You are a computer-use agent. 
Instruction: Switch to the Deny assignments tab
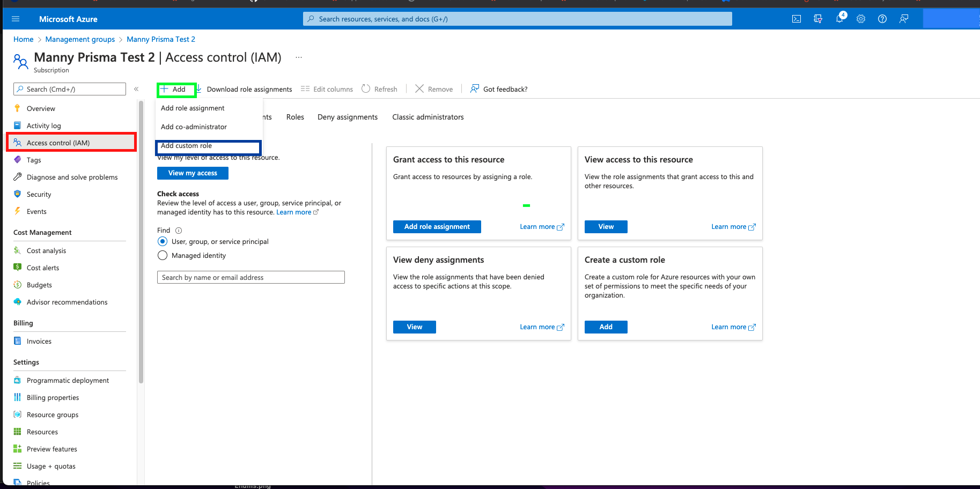click(347, 117)
